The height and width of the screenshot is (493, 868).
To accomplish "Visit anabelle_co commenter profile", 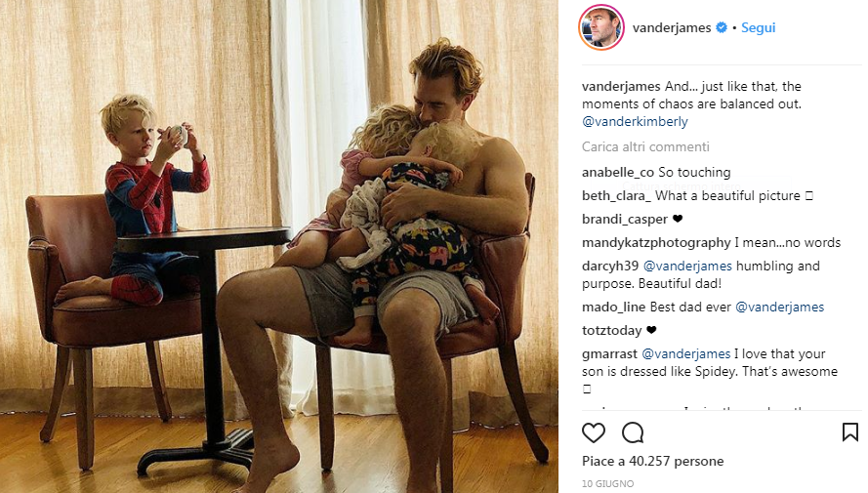I will [x=618, y=172].
